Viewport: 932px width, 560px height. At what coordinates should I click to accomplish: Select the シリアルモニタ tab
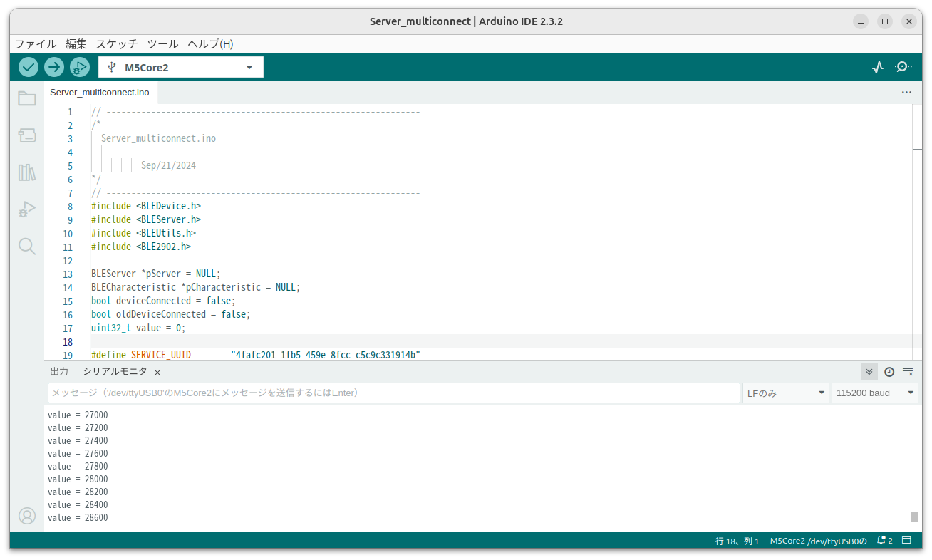115,372
